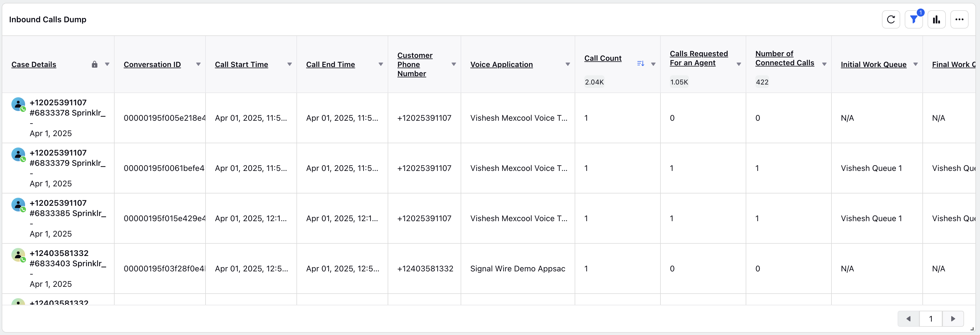Screen dimensions: 980x335
Task: Open Conversation ID column dropdown
Action: point(198,64)
